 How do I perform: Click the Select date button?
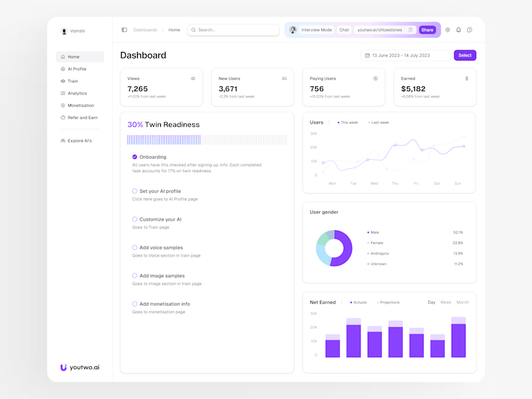point(465,55)
